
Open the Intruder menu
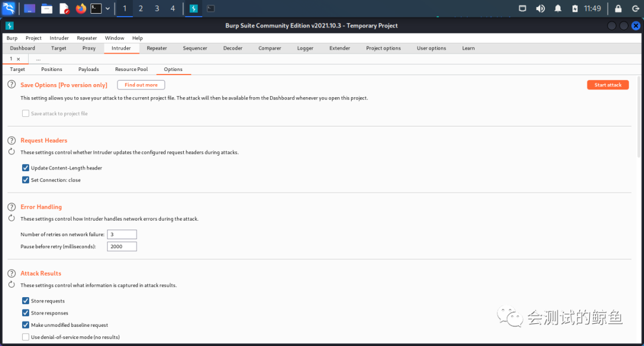[59, 38]
